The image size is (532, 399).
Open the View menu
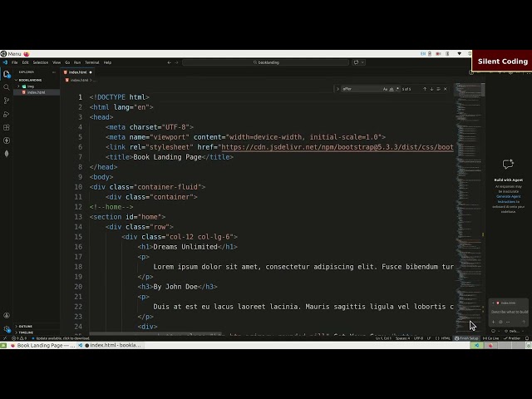57,62
